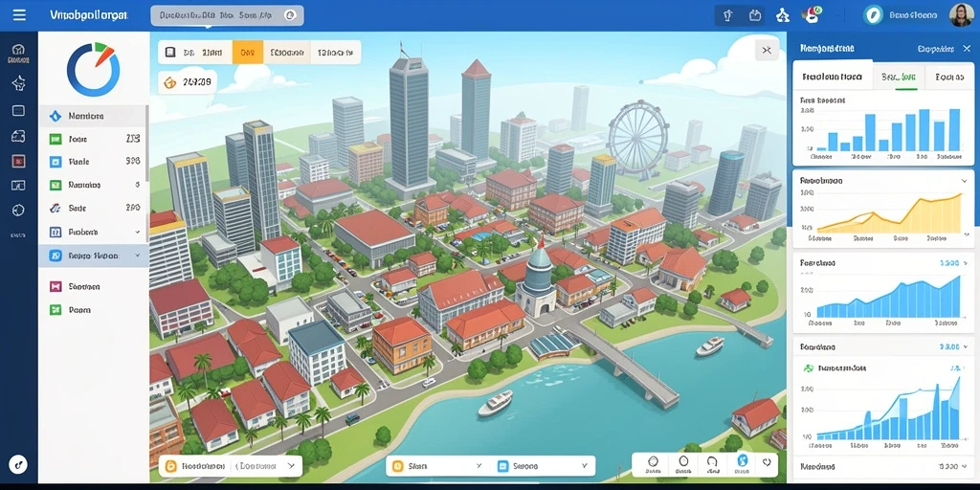980x490 pixels.
Task: Click the second oval icon in the bottom-right map toolbar
Action: (x=683, y=462)
